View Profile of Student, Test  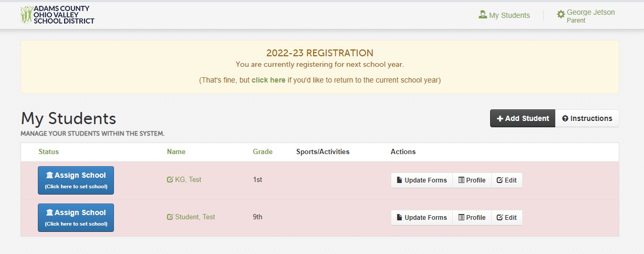[472, 218]
